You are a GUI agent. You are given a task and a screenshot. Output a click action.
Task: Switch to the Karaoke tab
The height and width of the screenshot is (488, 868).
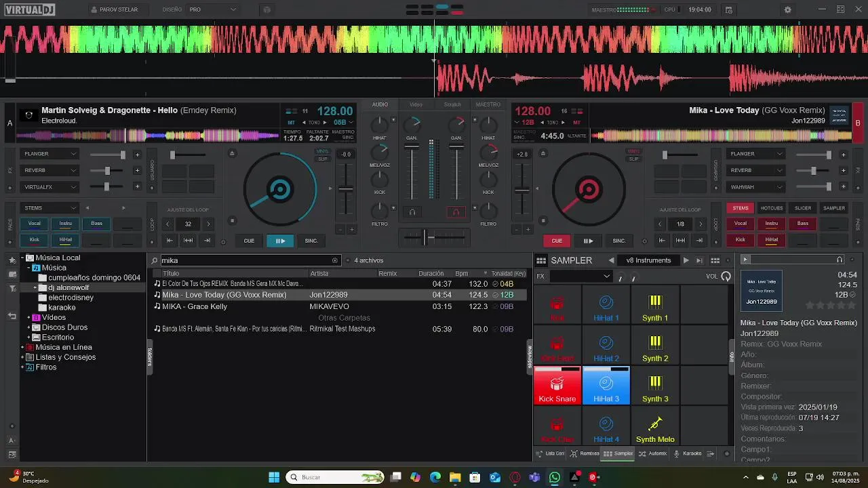pos(688,453)
